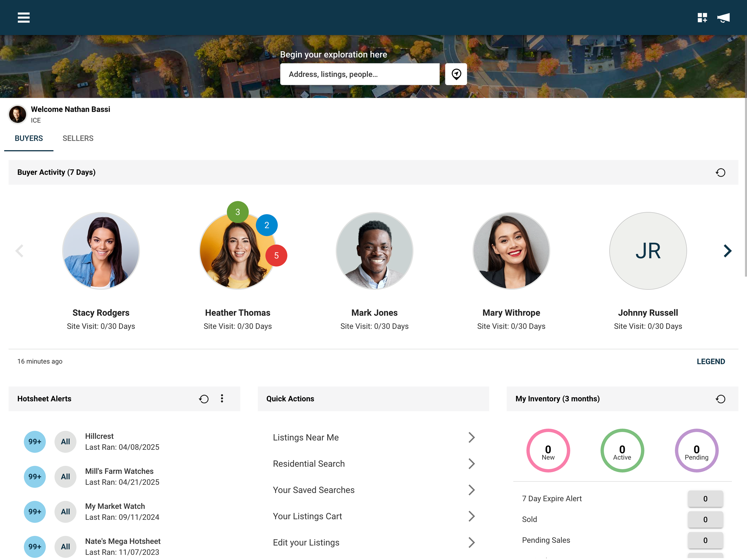Click the Pending inventory count circle
The height and width of the screenshot is (560, 747).
click(696, 451)
